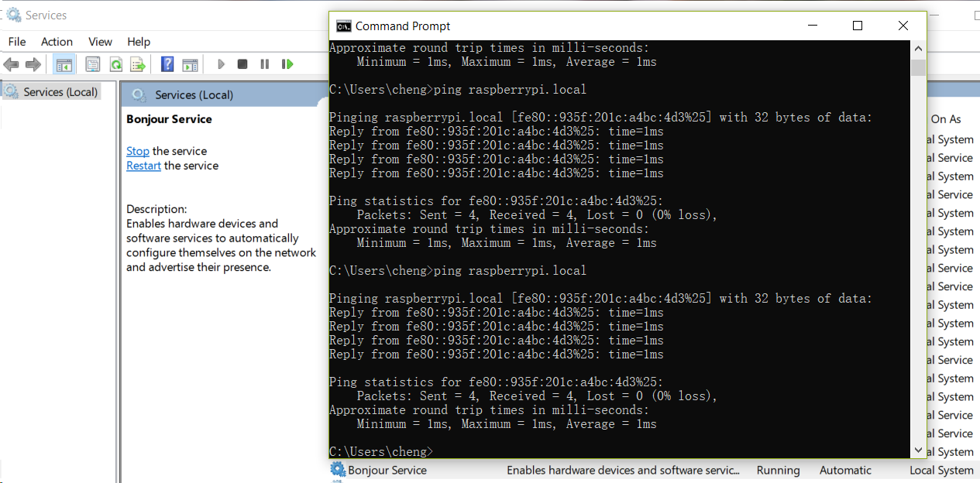
Task: Open the File menu in Services
Action: [x=17, y=42]
